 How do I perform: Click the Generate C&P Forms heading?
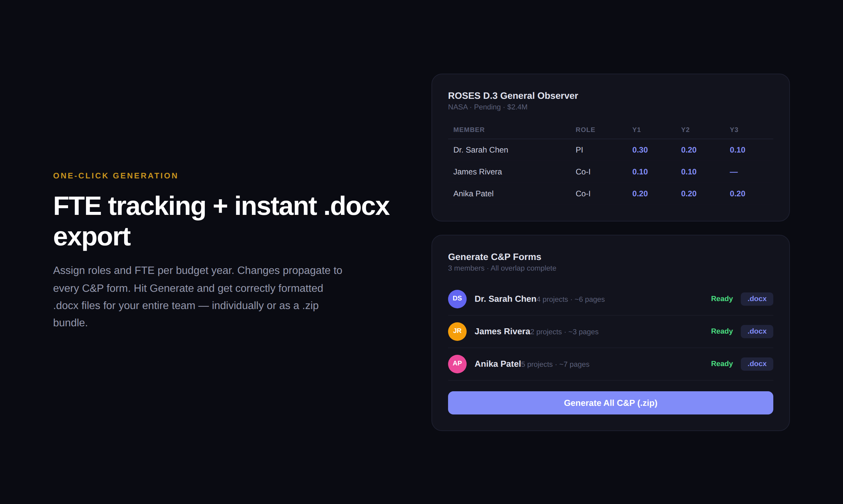[494, 257]
